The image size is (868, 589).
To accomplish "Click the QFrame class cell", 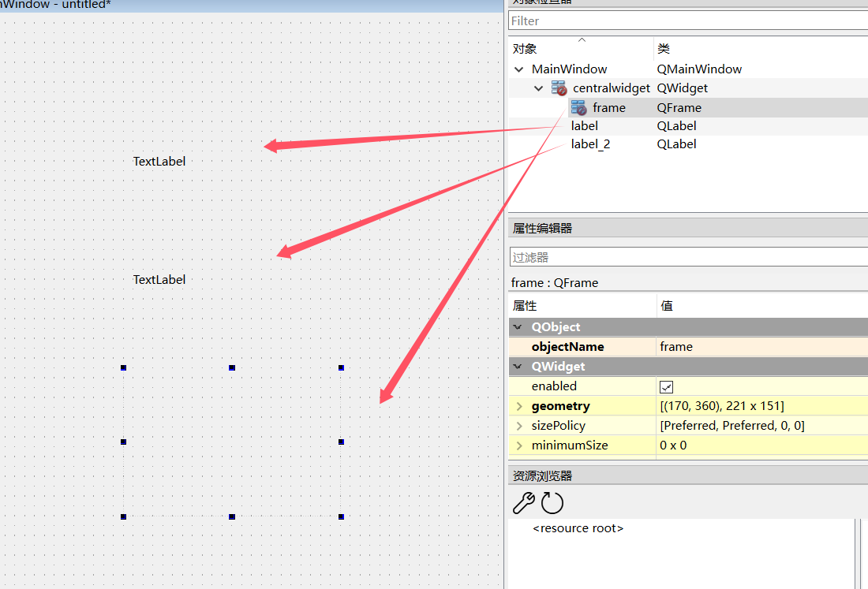I will pyautogui.click(x=679, y=108).
